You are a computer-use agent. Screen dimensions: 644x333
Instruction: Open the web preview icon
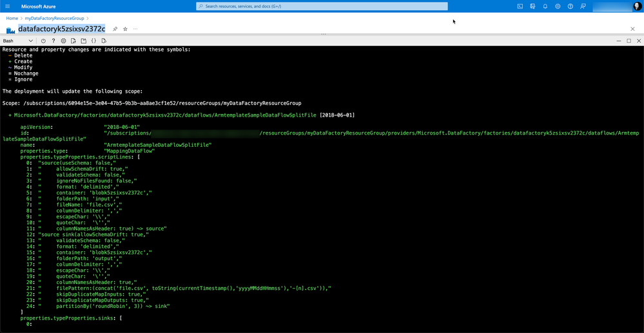pyautogui.click(x=104, y=41)
